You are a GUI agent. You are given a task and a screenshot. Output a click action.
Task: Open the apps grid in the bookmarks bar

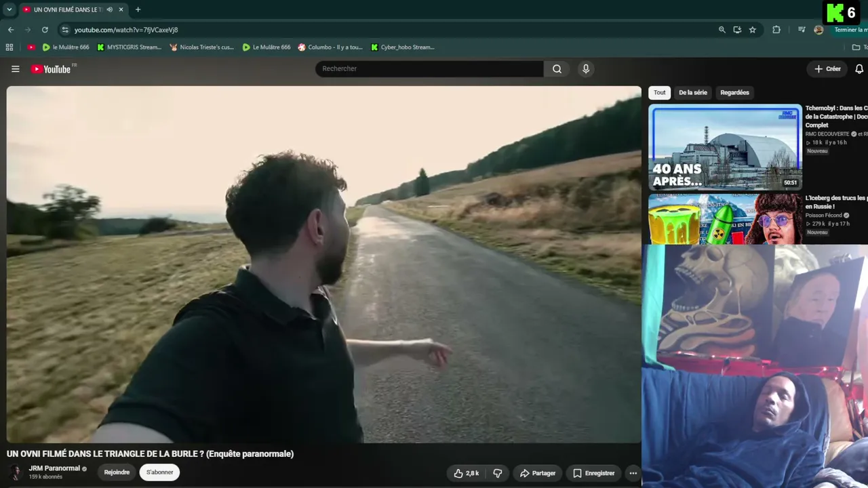pos(9,47)
